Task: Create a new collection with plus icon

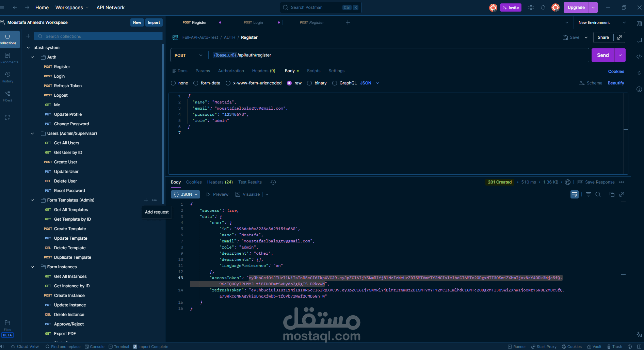Action: [28, 36]
